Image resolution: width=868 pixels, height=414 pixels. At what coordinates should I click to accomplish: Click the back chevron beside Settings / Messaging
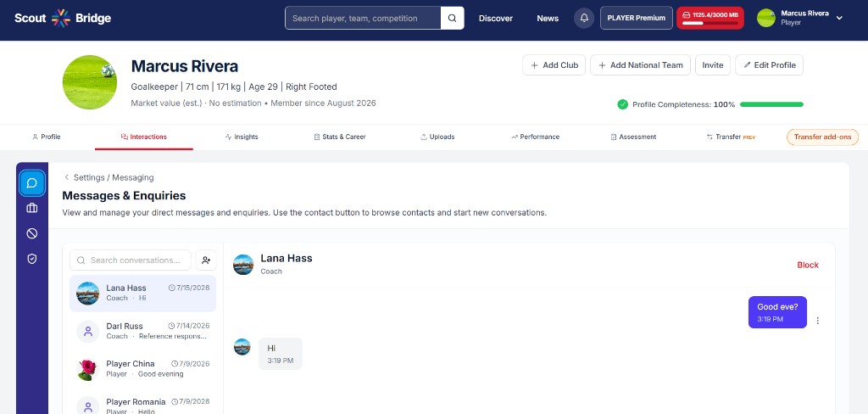pyautogui.click(x=66, y=177)
